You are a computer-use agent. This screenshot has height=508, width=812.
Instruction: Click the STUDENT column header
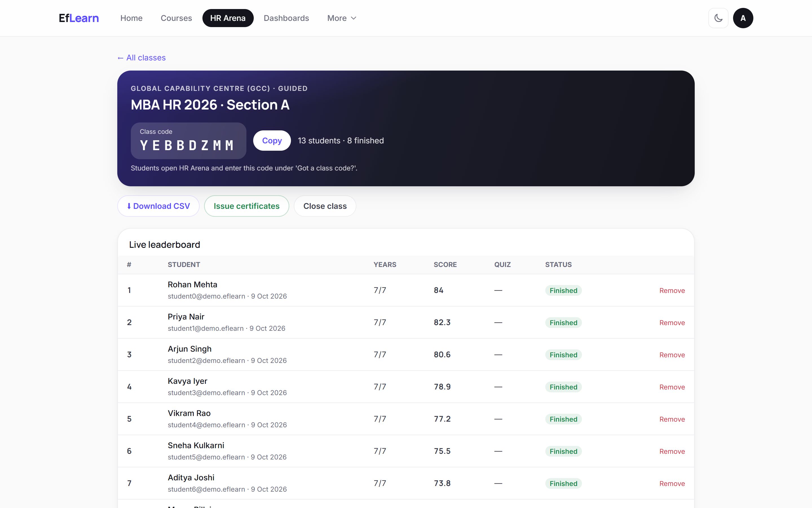184,264
